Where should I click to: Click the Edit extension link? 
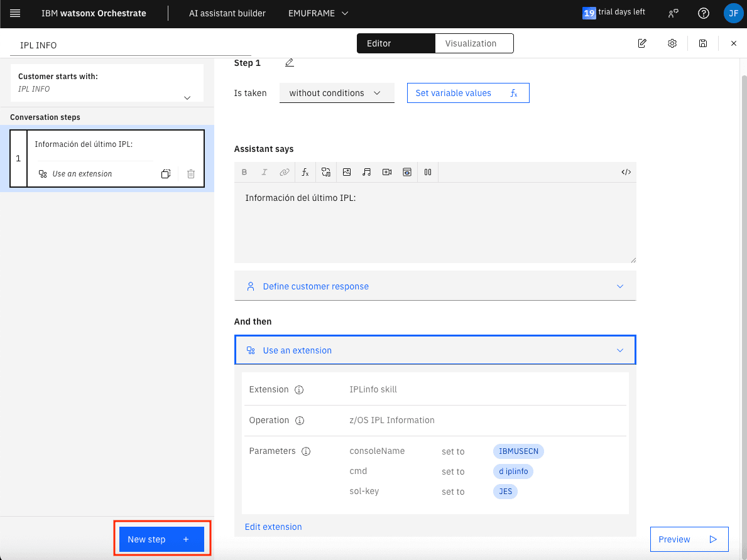[x=273, y=527]
